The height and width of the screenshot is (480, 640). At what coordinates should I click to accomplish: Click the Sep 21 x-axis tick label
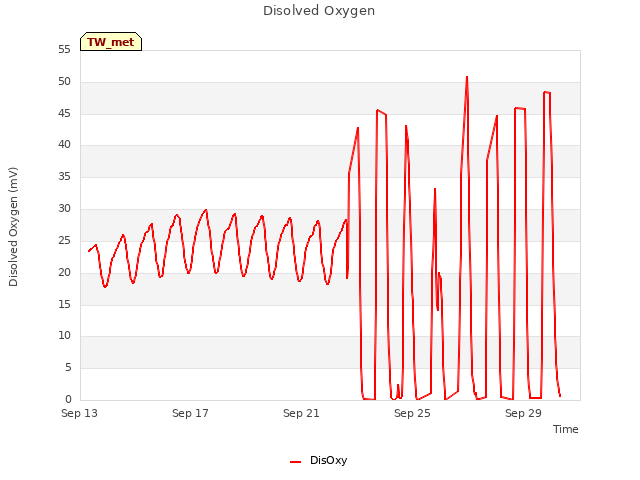(x=301, y=413)
